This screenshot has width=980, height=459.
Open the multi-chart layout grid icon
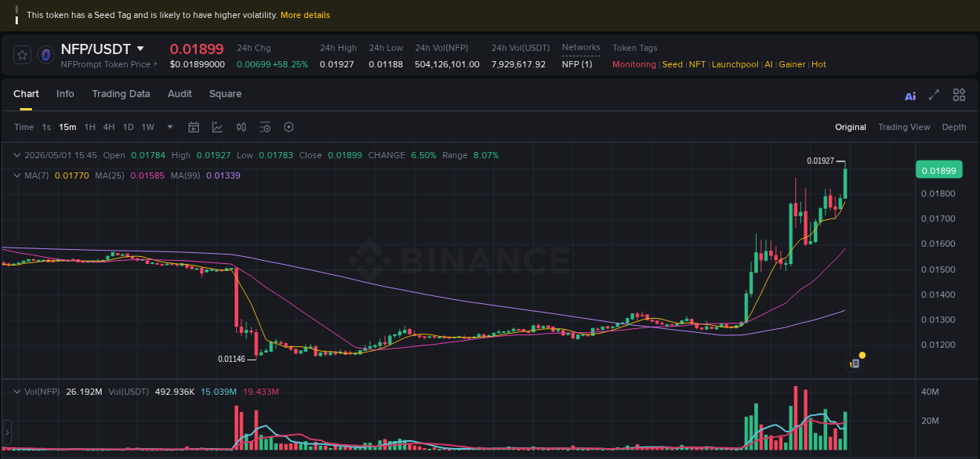pos(959,95)
